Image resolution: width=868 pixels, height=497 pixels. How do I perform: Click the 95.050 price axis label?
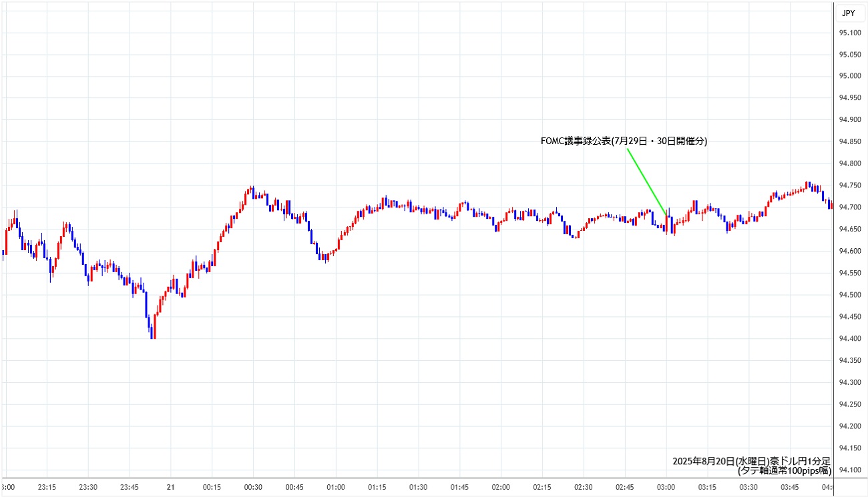point(850,54)
